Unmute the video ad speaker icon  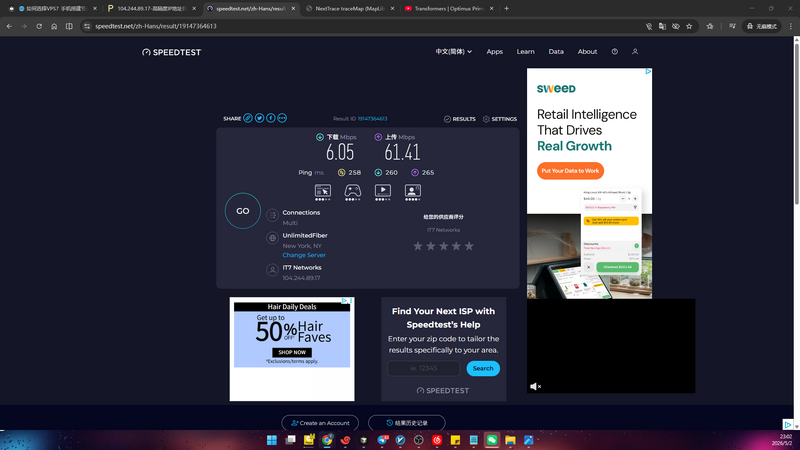coord(535,387)
